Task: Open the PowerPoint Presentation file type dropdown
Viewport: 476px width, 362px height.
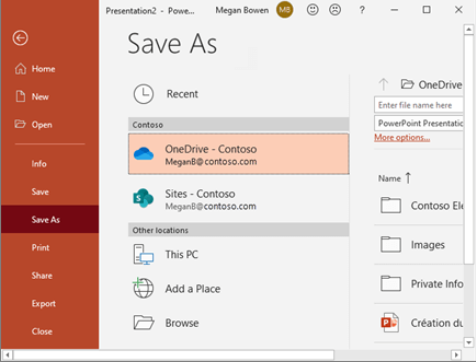Action: click(x=419, y=123)
